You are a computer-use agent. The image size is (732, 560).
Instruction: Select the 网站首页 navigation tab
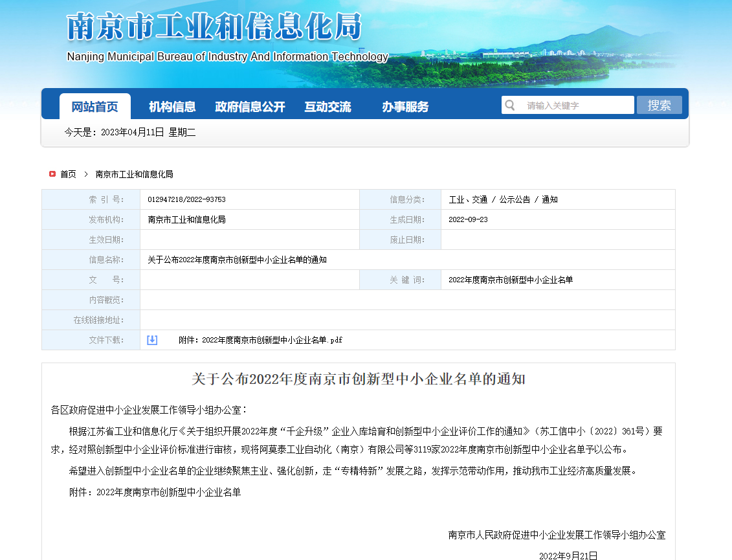pos(94,107)
